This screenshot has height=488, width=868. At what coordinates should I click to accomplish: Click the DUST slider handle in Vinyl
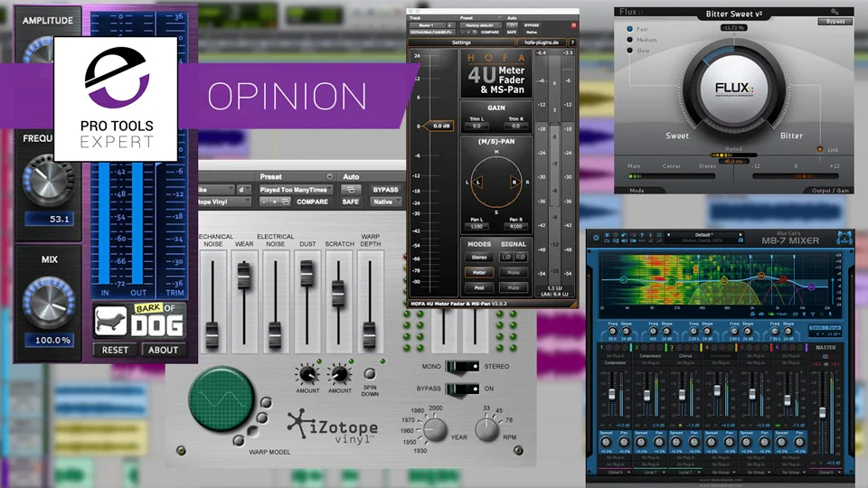pyautogui.click(x=307, y=273)
